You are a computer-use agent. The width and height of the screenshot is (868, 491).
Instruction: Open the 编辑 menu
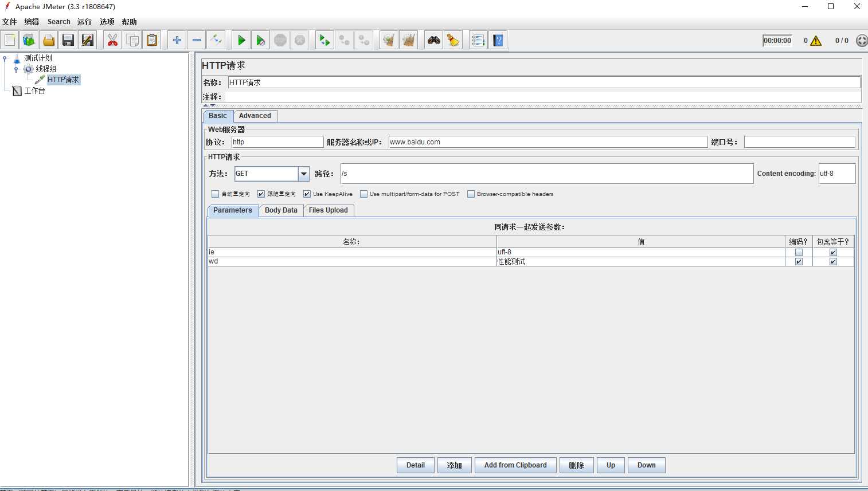[x=32, y=22]
